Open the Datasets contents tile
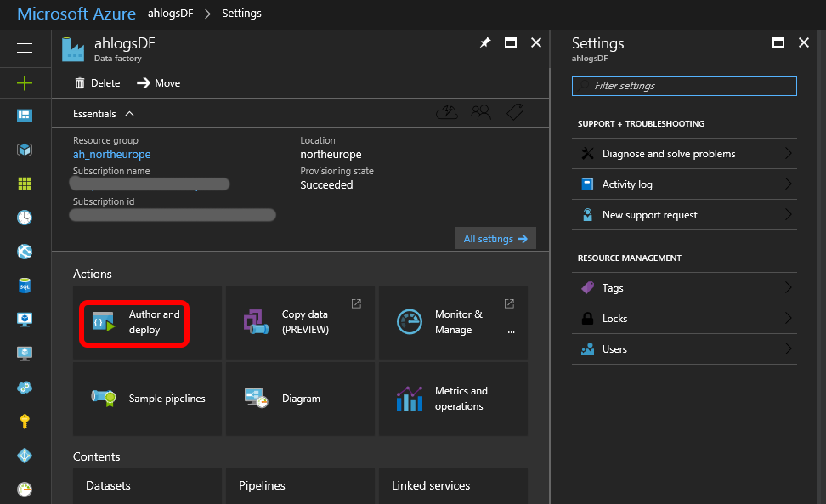The height and width of the screenshot is (504, 826). (148, 486)
